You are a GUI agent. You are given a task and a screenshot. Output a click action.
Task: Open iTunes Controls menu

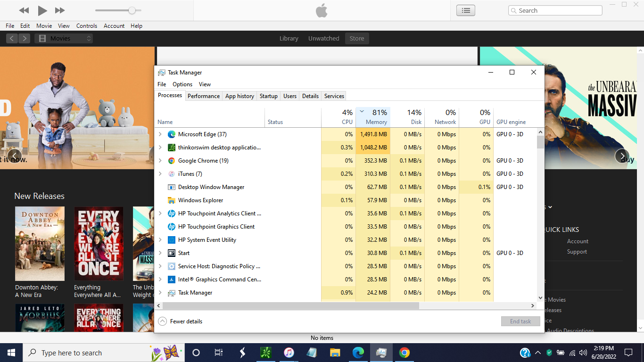(87, 26)
